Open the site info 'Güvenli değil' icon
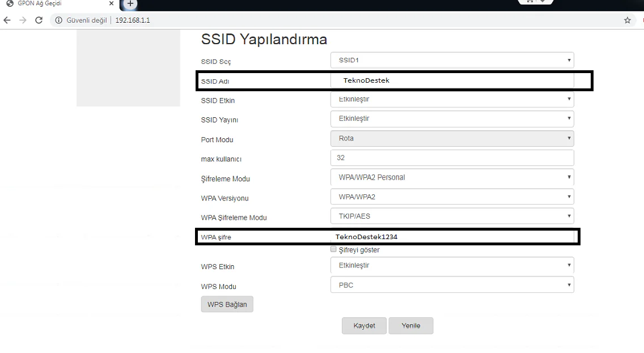Viewport: 644px width, 353px height. (x=59, y=20)
